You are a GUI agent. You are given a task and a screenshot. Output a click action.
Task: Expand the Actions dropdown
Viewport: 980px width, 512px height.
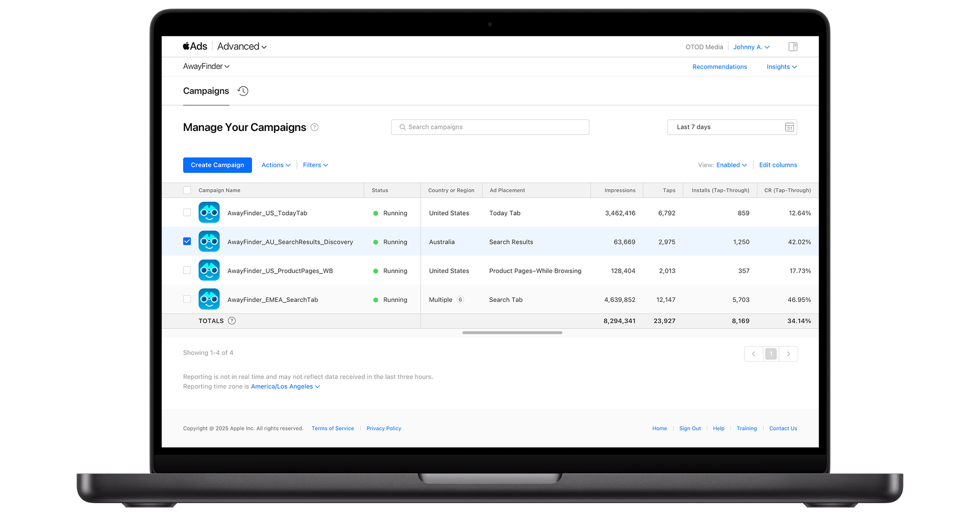pyautogui.click(x=275, y=165)
